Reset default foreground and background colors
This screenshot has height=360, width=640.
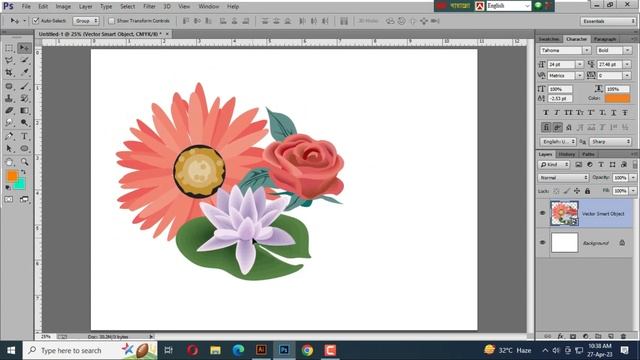point(8,188)
